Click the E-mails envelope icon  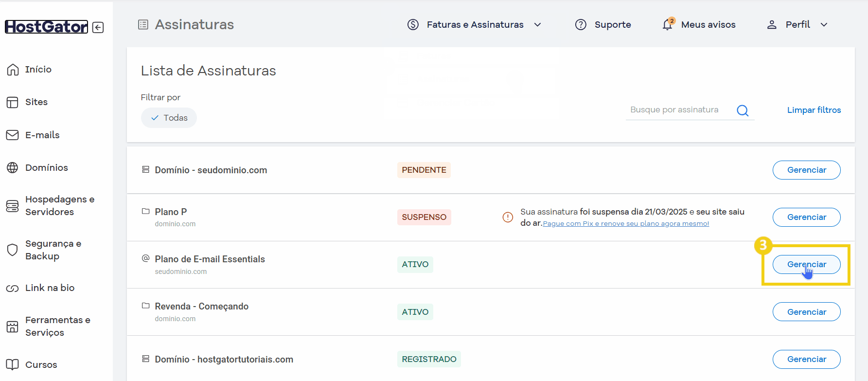(13, 135)
